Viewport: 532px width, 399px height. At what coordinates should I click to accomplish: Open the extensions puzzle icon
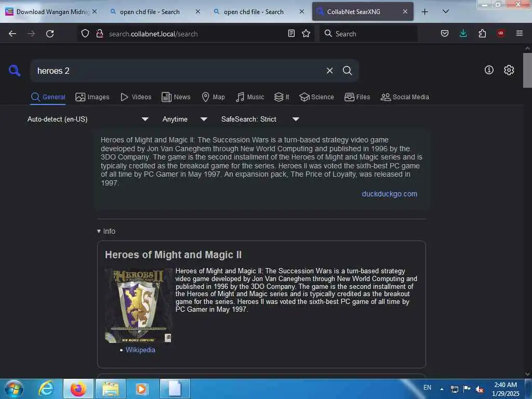click(x=482, y=33)
